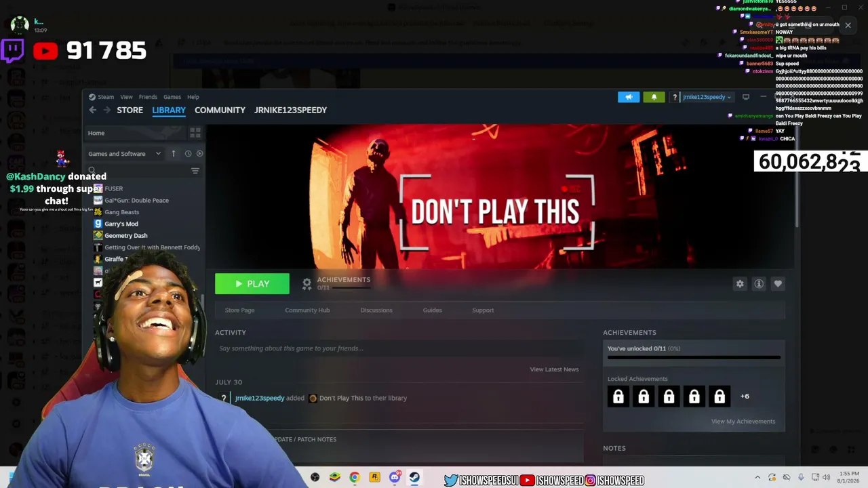Image resolution: width=868 pixels, height=488 pixels.
Task: Select Geometry Dash in the library list
Action: tap(125, 236)
